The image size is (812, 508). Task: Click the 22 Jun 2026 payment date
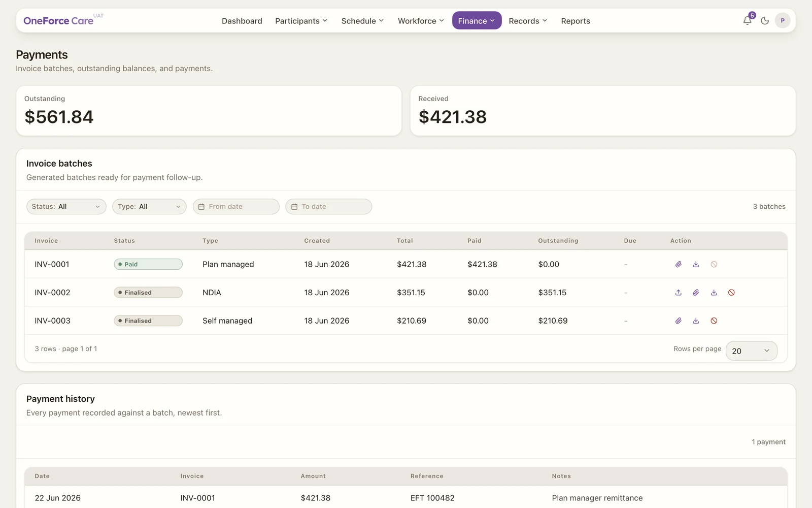pos(57,498)
